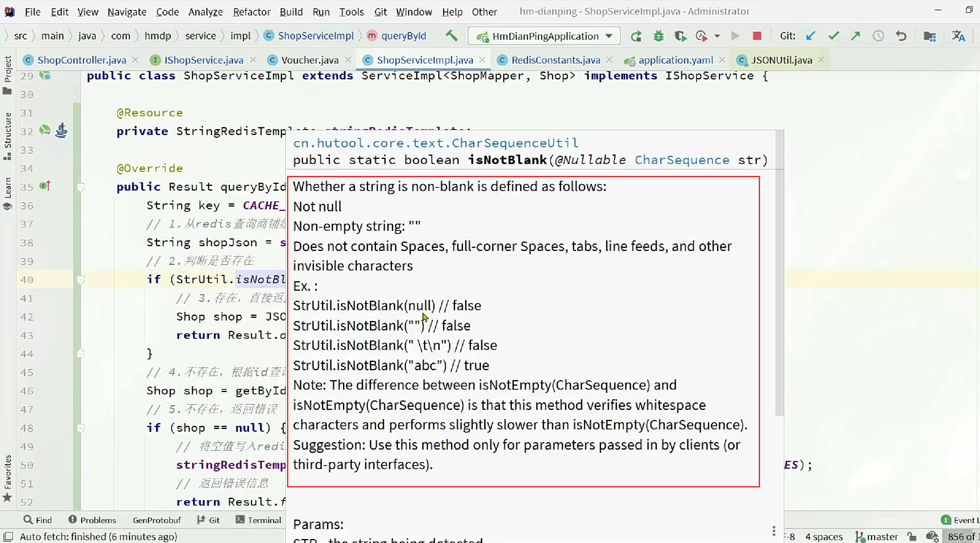Image resolution: width=980 pixels, height=543 pixels.
Task: Follow the CharSequence type link in the doc popup
Action: (x=682, y=160)
